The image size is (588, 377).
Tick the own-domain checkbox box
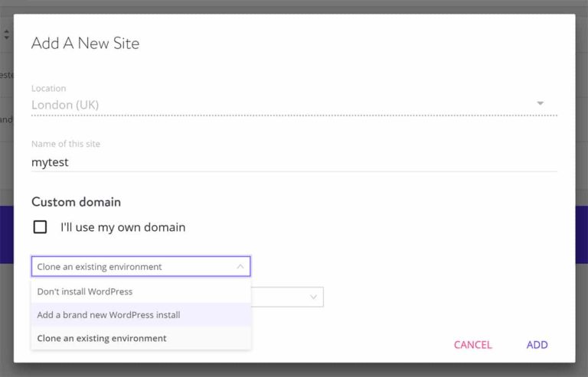click(x=41, y=227)
